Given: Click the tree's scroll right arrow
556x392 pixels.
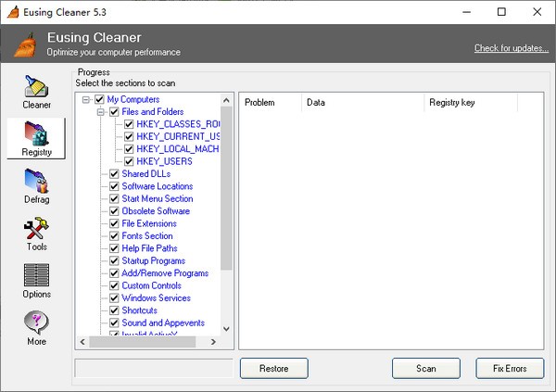Looking at the screenshot, I should 213,342.
